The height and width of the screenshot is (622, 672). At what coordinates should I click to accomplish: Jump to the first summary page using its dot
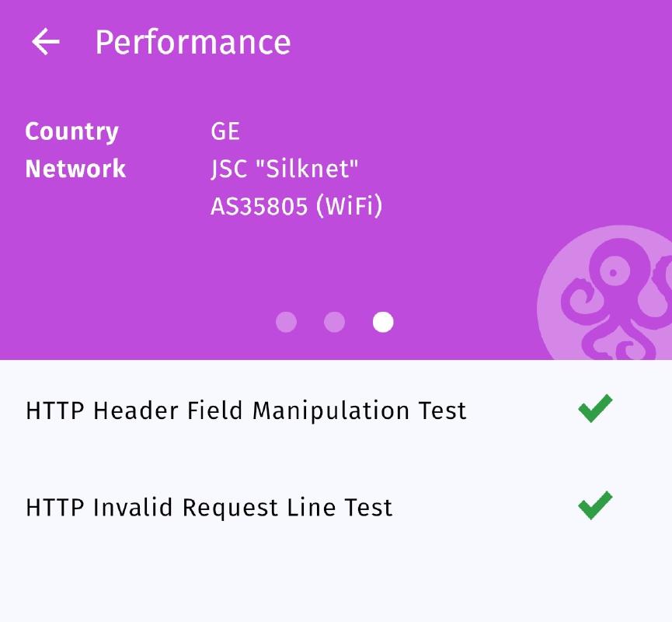click(285, 321)
